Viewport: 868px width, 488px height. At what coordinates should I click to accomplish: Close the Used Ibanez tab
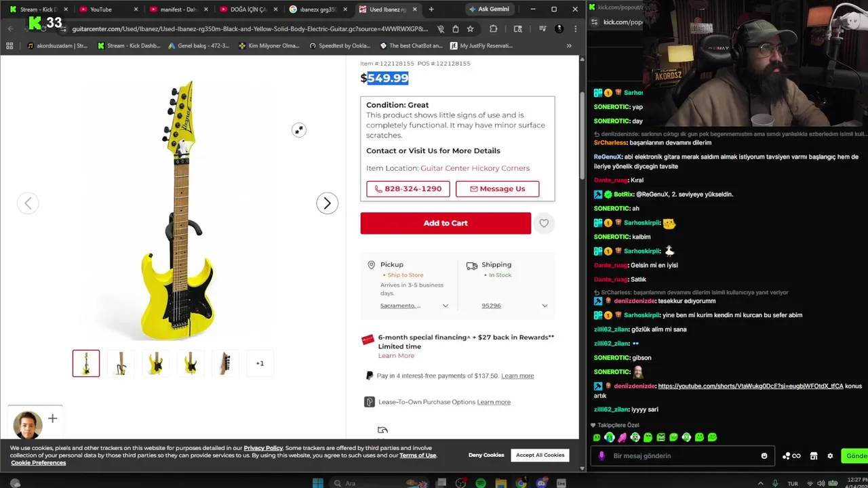click(x=414, y=9)
